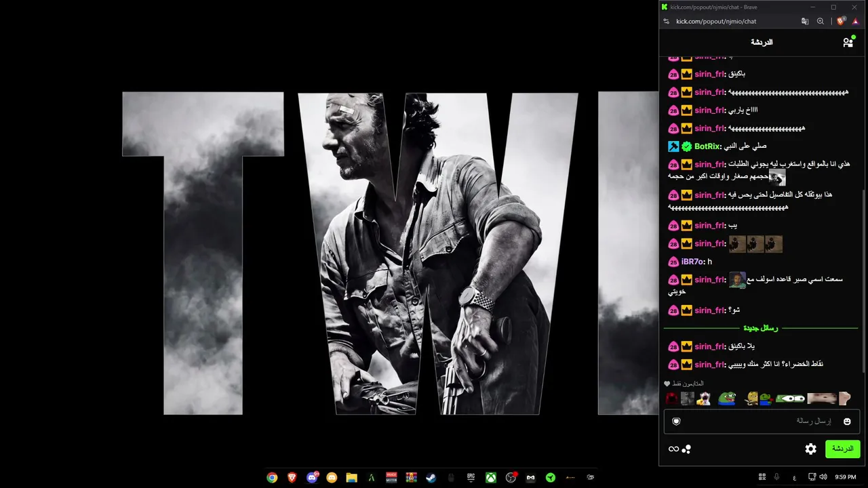Click the emote image in the سمعت اسمي message
The width and height of the screenshot is (868, 488).
[737, 280]
